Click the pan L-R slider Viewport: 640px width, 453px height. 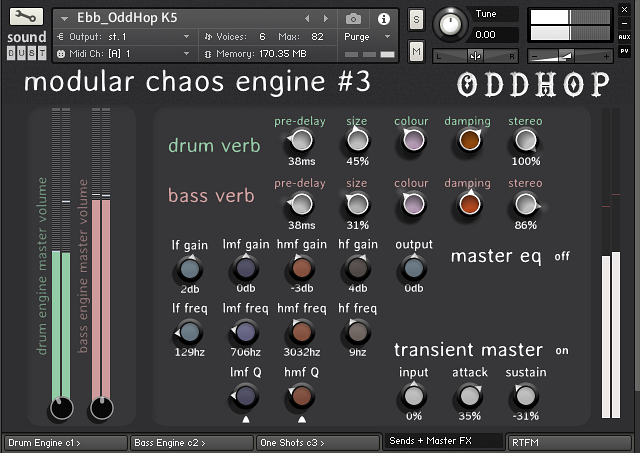coord(475,56)
